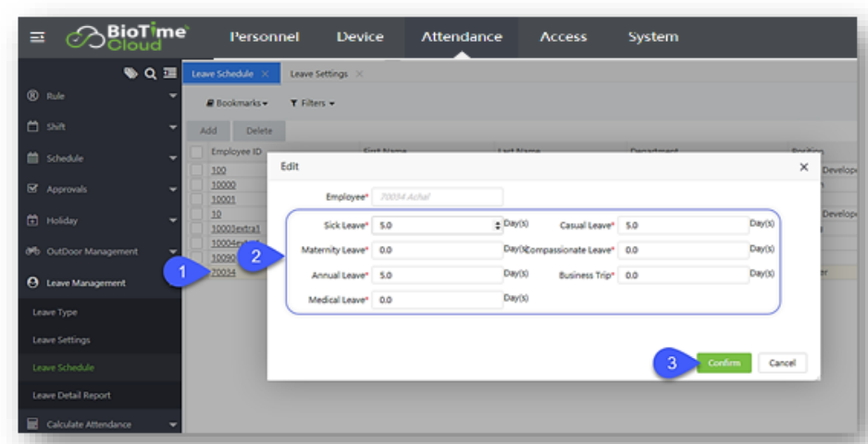Screen dimensions: 868x444
Task: Check the select-all checkbox in table header
Action: pos(197,152)
